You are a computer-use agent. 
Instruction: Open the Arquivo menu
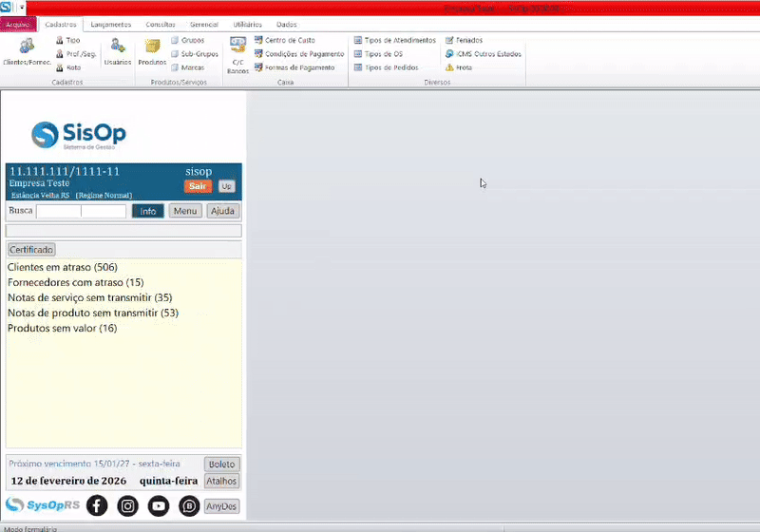pos(18,25)
